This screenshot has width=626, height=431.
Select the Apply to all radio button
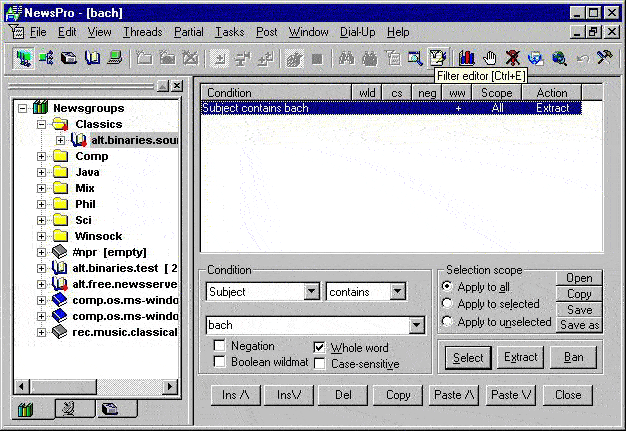[447, 287]
